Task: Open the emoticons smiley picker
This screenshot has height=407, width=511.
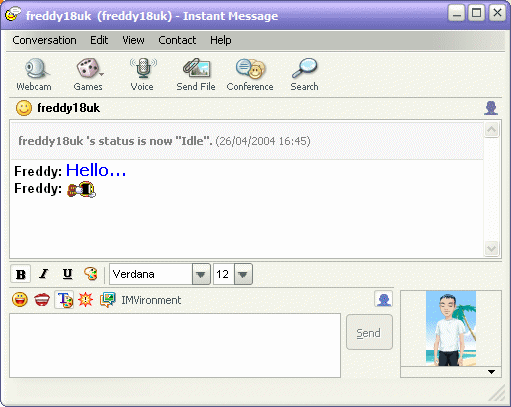Action: point(20,299)
